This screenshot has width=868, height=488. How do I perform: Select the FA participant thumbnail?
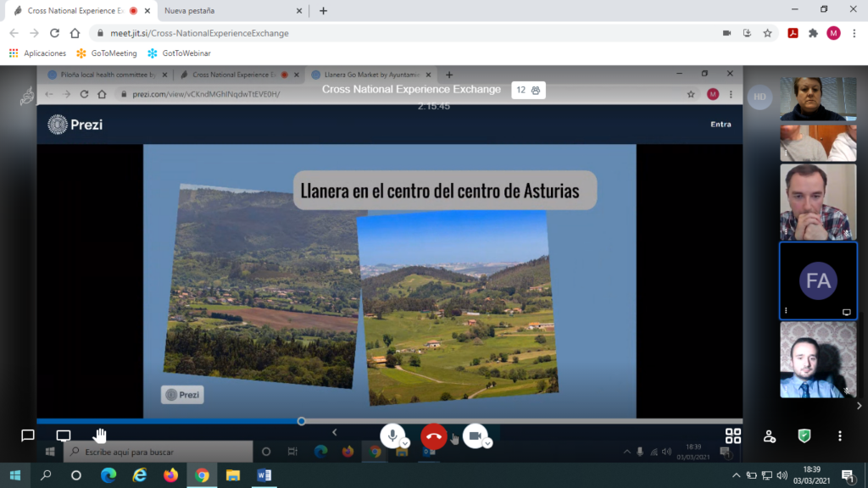pyautogui.click(x=818, y=281)
